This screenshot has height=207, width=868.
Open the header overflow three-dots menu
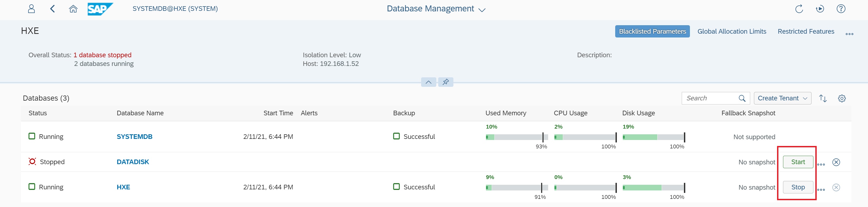click(x=850, y=34)
